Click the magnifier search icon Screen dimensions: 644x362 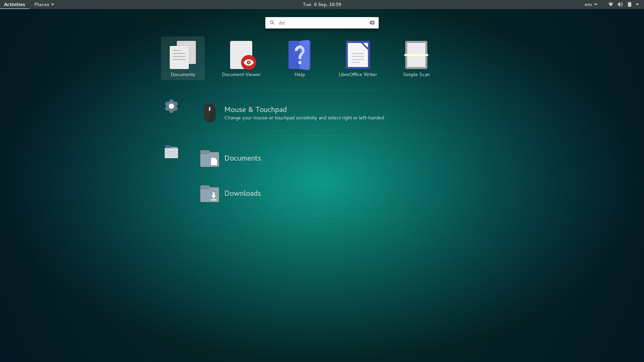pos(272,23)
